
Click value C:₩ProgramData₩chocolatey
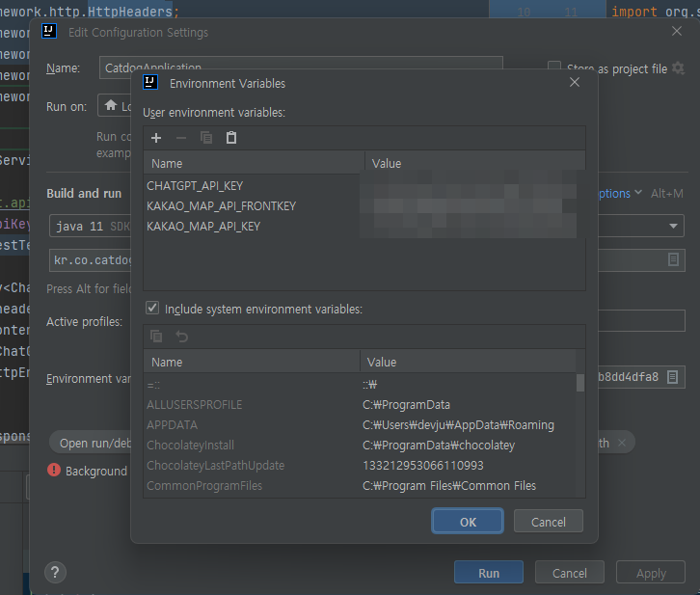click(439, 445)
